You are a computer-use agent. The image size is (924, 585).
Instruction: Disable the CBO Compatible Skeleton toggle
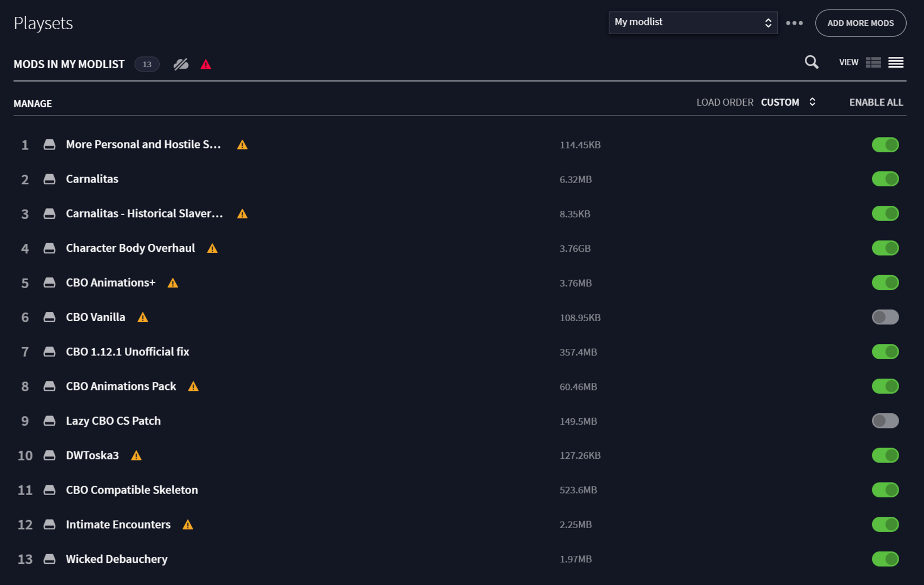click(885, 490)
